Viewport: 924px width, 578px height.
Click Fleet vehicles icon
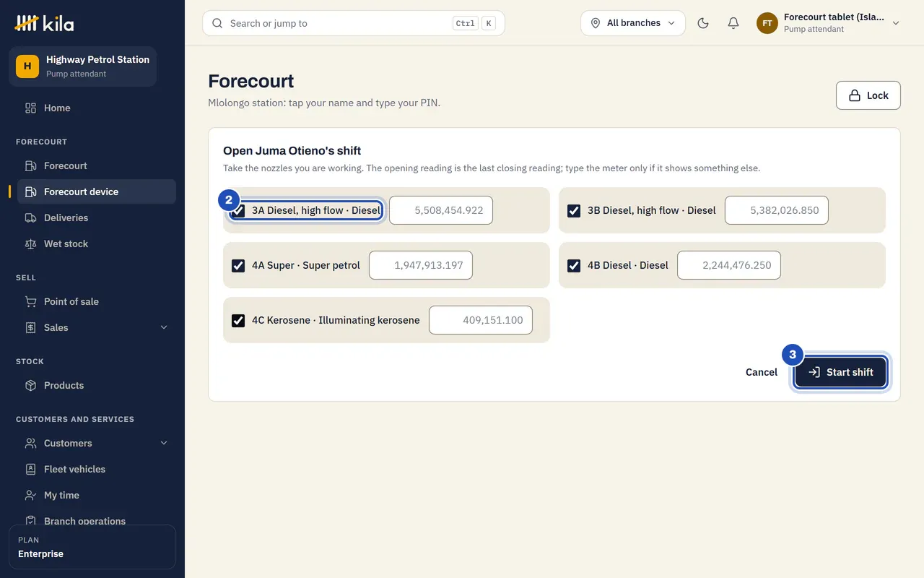point(30,469)
